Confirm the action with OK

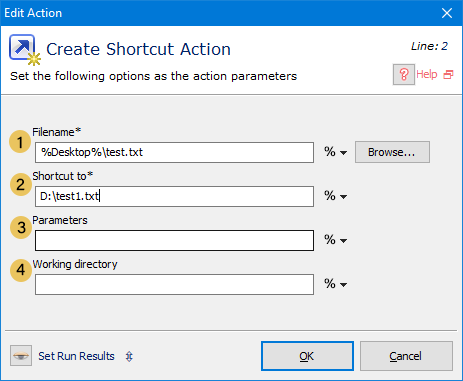coord(307,356)
